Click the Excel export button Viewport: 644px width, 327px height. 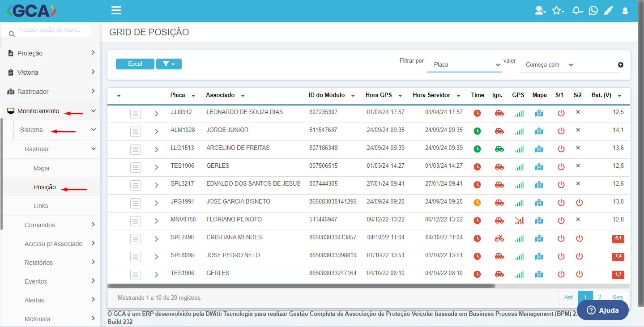pos(135,64)
